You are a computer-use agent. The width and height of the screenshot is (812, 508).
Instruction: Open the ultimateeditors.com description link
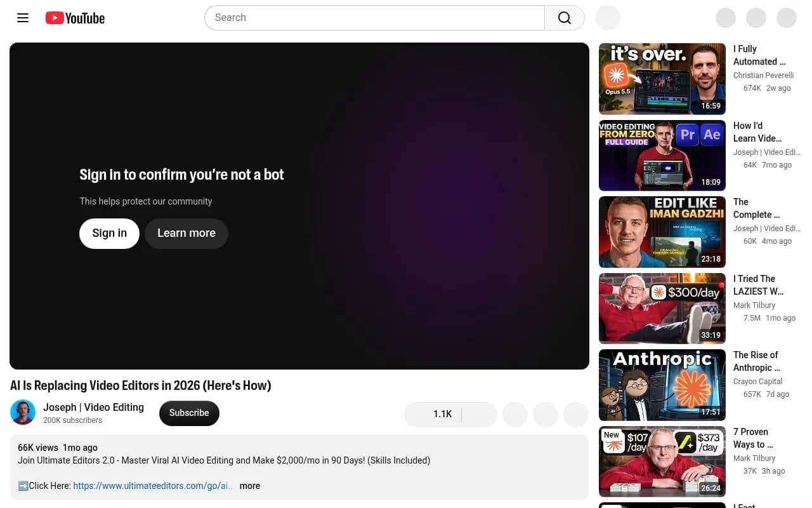(x=154, y=486)
